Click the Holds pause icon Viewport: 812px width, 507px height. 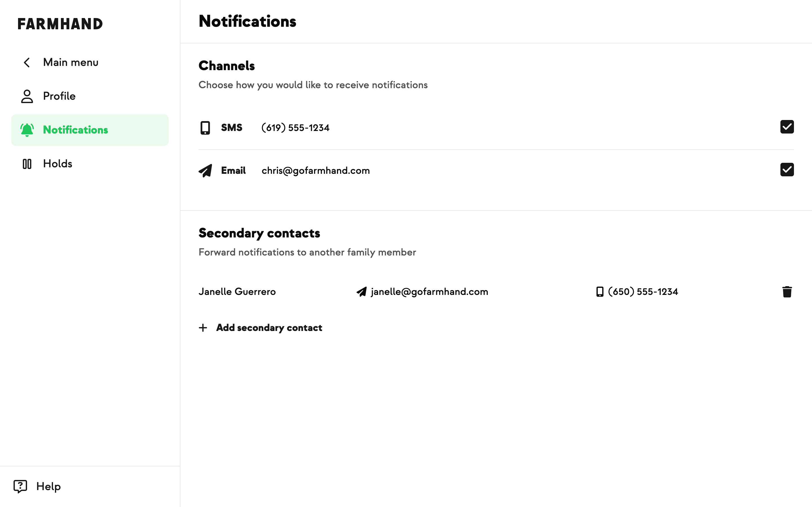[27, 164]
